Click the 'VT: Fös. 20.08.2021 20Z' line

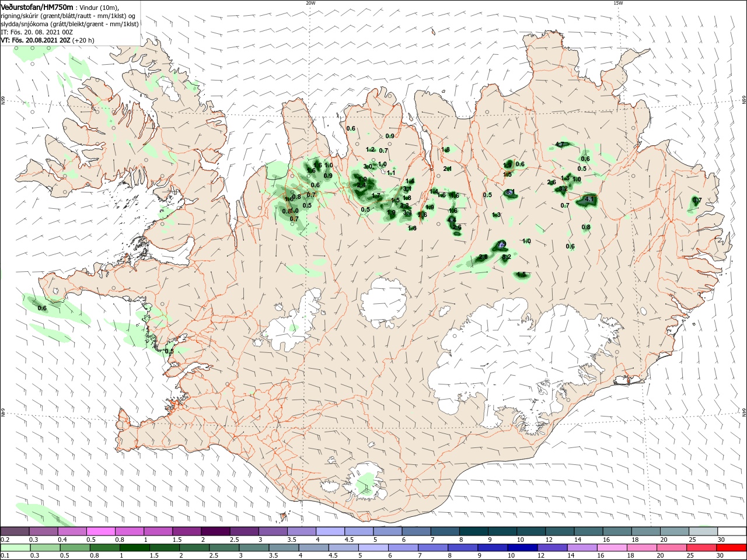[x=36, y=40]
